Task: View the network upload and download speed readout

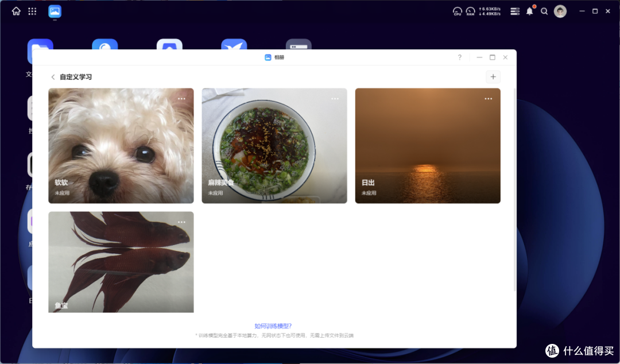Action: tap(490, 11)
